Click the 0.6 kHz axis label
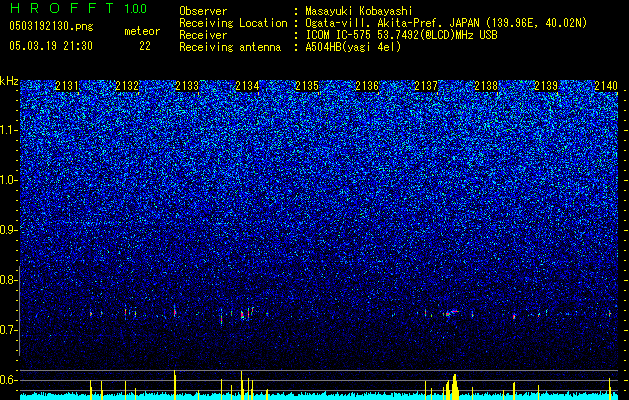Image resolution: width=629 pixels, height=400 pixels. click(x=7, y=380)
